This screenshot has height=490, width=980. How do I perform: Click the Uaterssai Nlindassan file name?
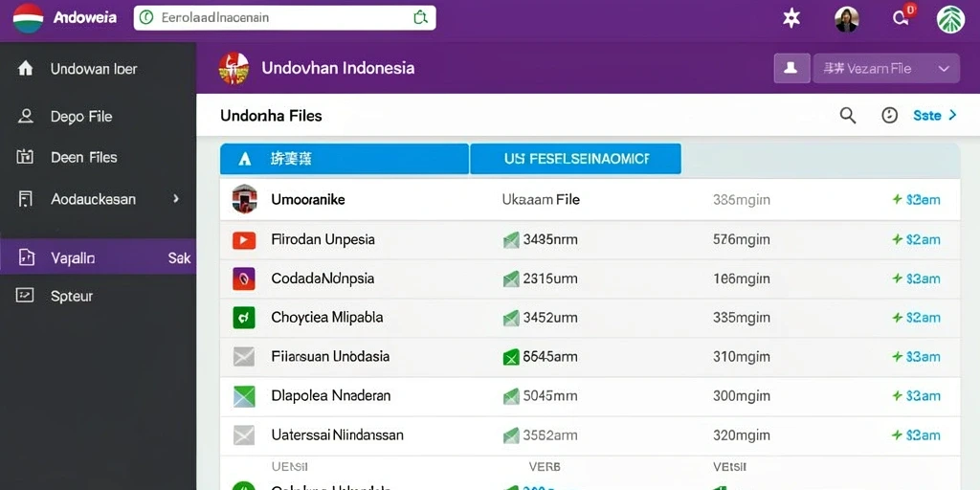tap(338, 434)
